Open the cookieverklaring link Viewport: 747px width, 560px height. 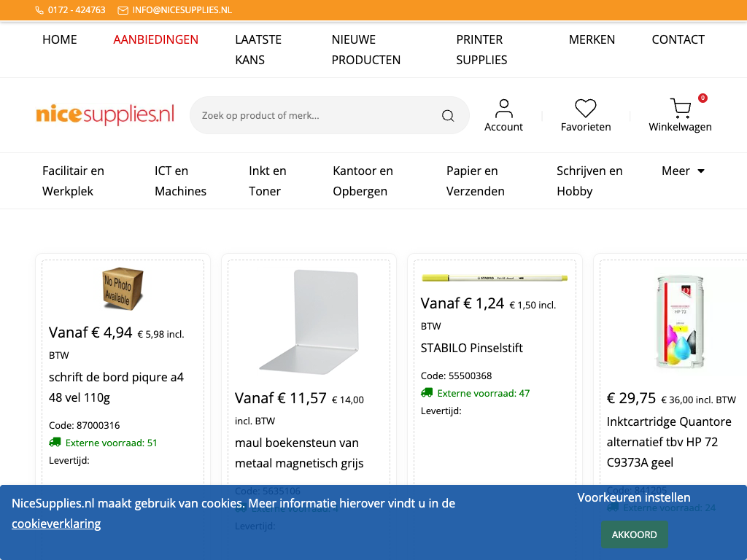(x=56, y=524)
